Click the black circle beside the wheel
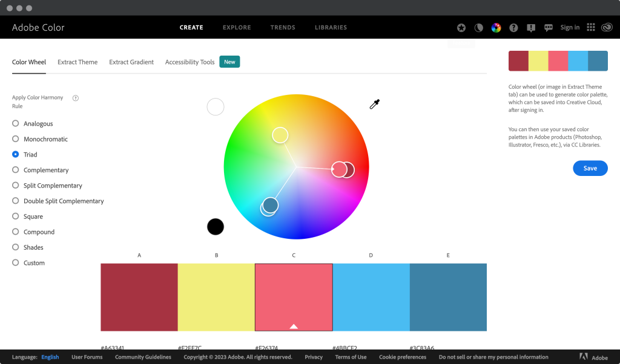Screen dimensions: 620x364 [216, 227]
